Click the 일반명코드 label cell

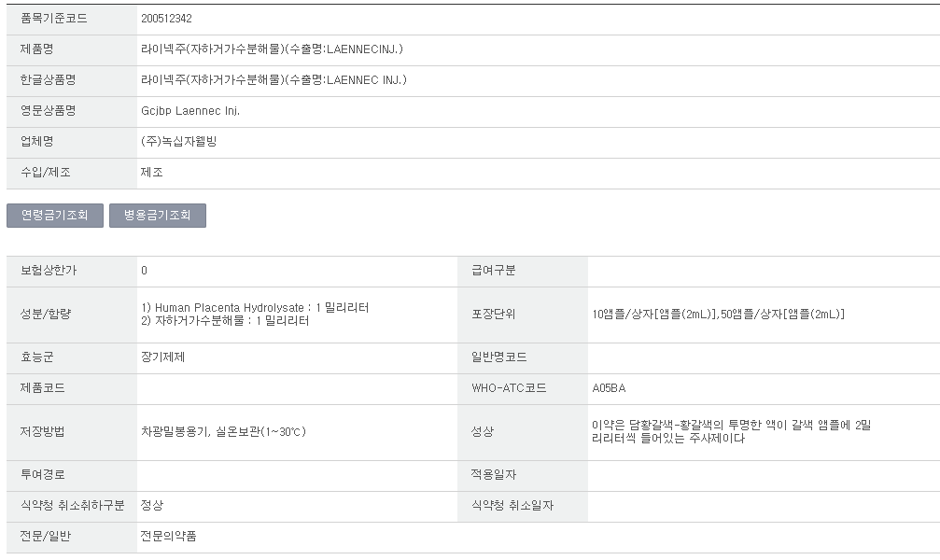pos(523,358)
